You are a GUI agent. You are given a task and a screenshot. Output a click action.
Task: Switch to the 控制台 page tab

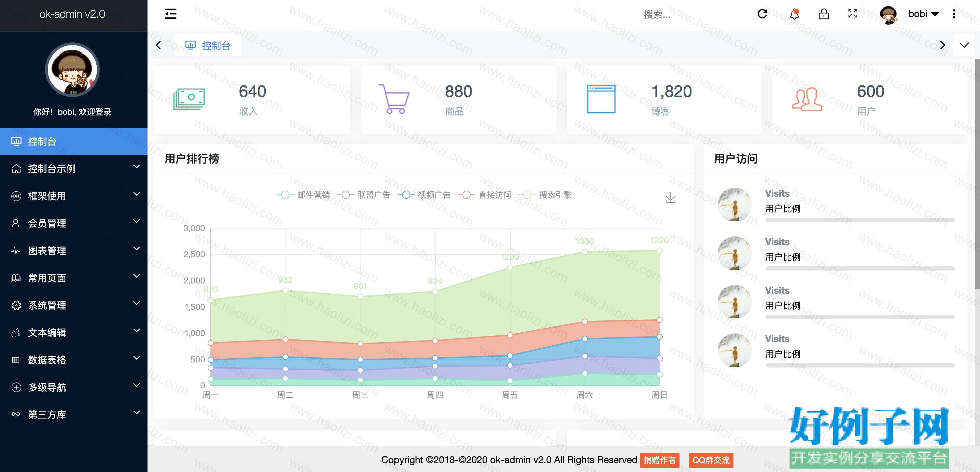208,45
